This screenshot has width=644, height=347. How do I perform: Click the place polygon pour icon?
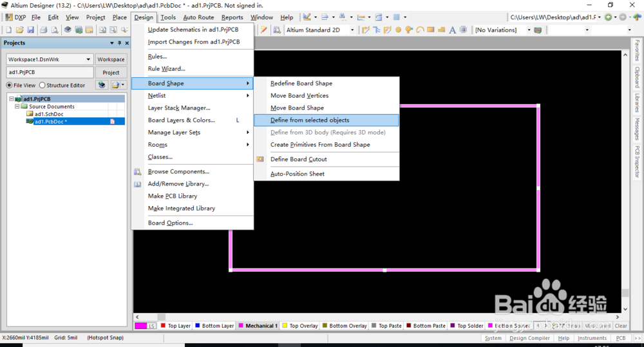442,30
